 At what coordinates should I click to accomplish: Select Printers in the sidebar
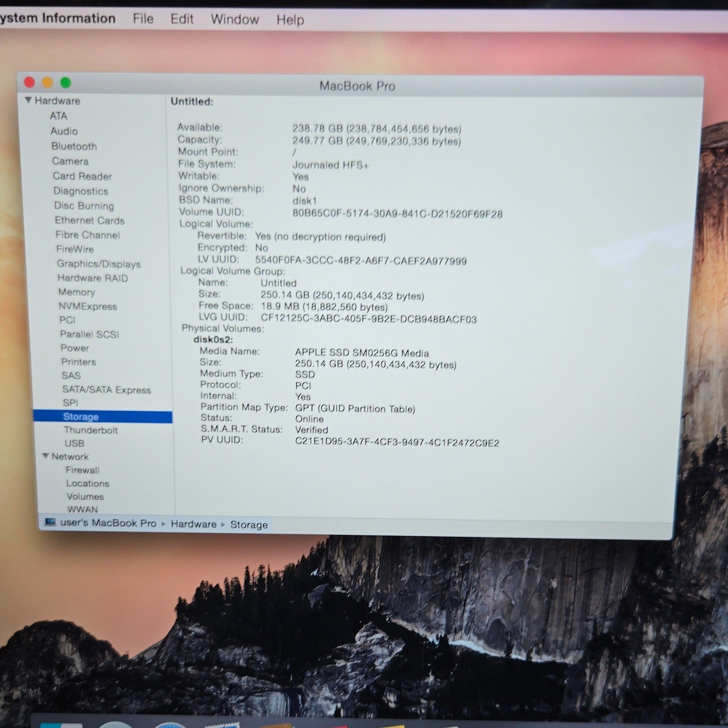[79, 362]
